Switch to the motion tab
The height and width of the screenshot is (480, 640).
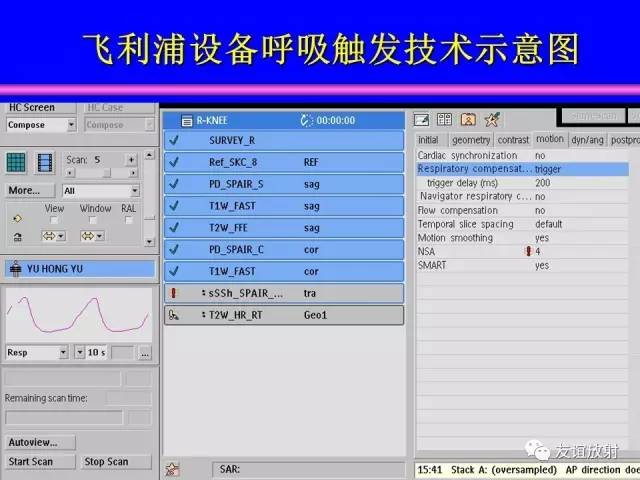[550, 139]
